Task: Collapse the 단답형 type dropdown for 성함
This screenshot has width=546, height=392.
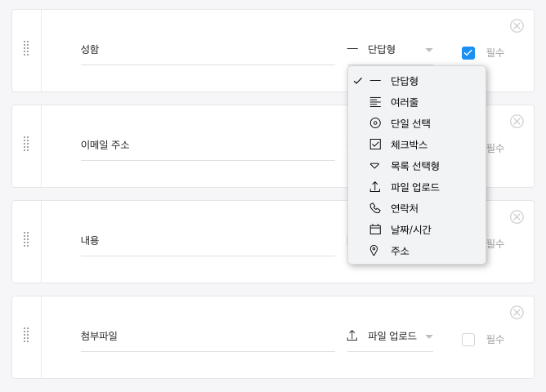Action: click(390, 49)
